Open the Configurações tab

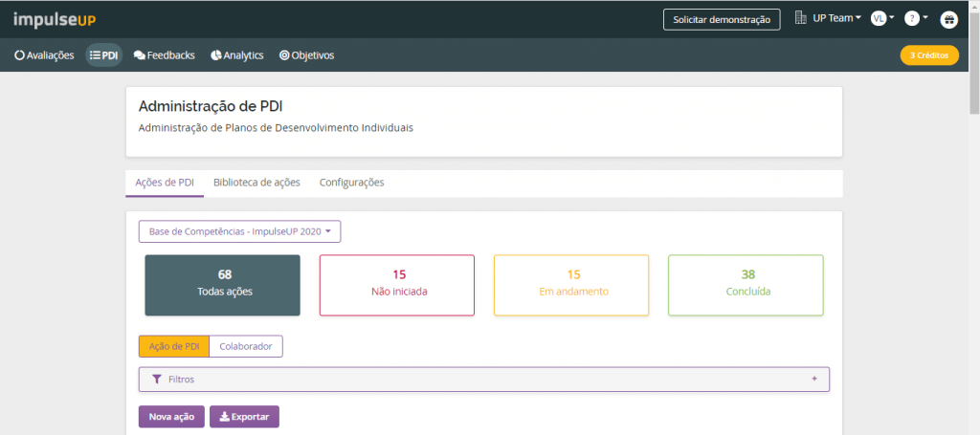[x=352, y=183]
